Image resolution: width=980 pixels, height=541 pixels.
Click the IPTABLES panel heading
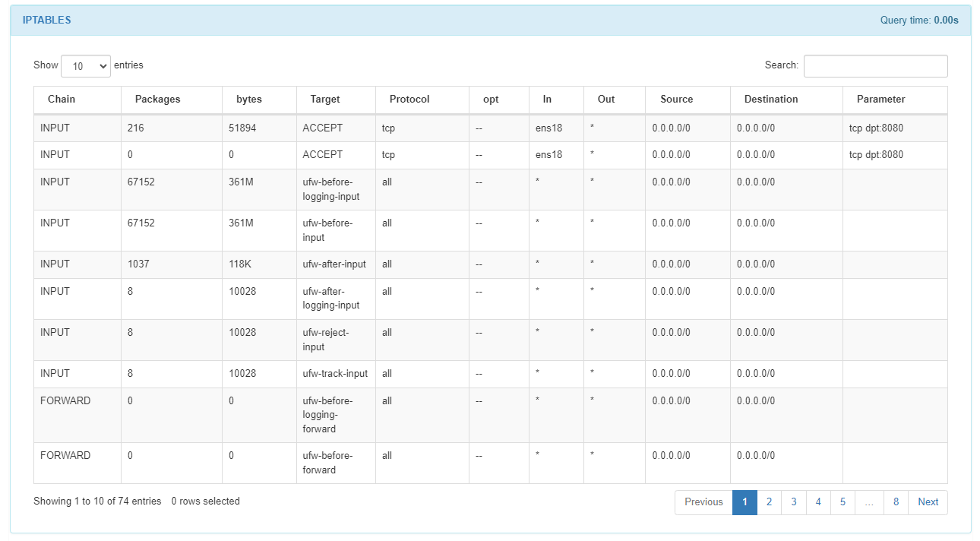point(47,21)
